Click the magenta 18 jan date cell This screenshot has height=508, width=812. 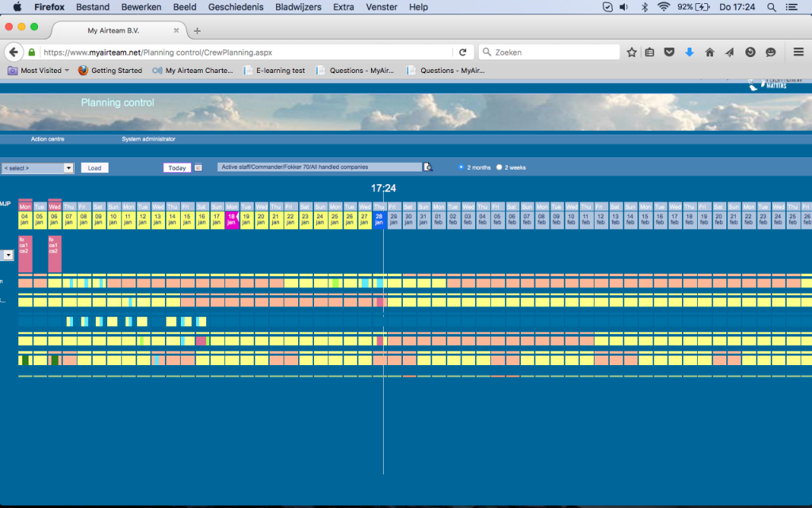click(x=232, y=219)
